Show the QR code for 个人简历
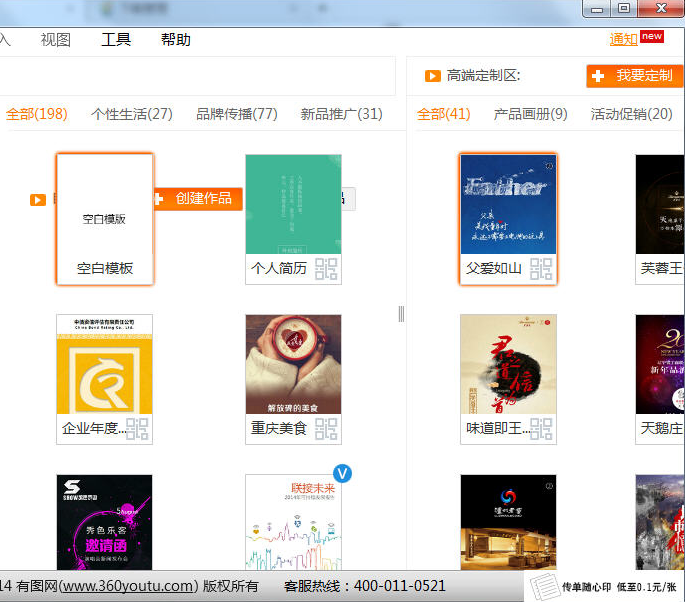685x602 pixels. pyautogui.click(x=326, y=269)
